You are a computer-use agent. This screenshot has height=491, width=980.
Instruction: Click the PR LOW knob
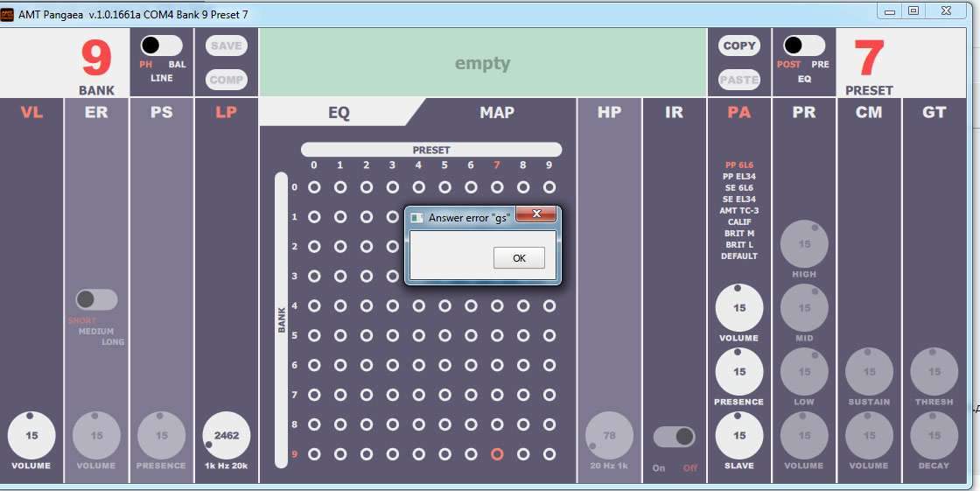point(804,372)
